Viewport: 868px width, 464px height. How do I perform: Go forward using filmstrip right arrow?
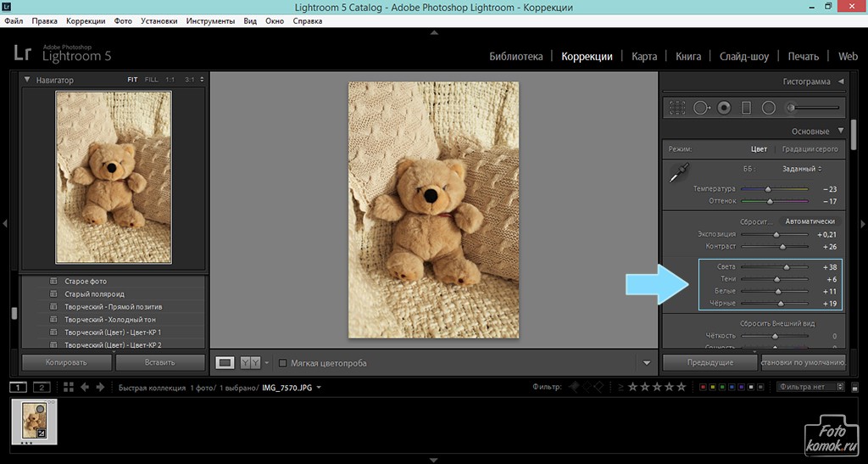tap(100, 387)
